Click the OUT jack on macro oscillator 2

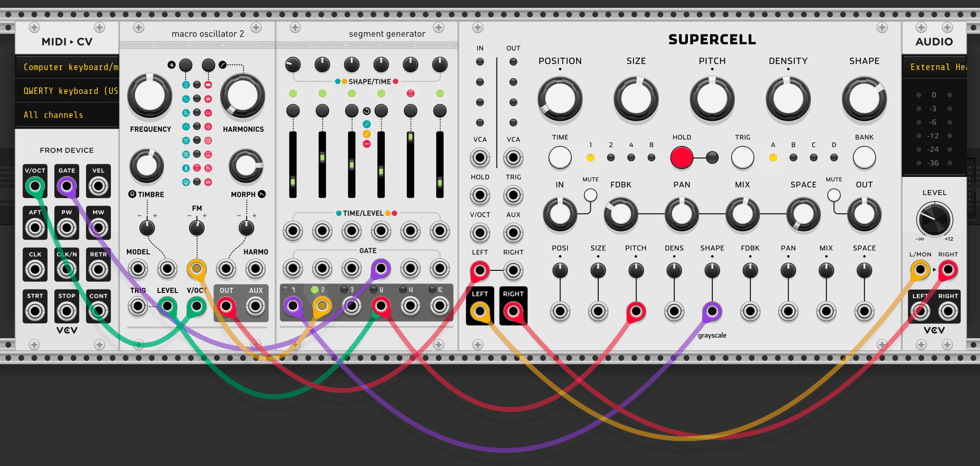(226, 306)
